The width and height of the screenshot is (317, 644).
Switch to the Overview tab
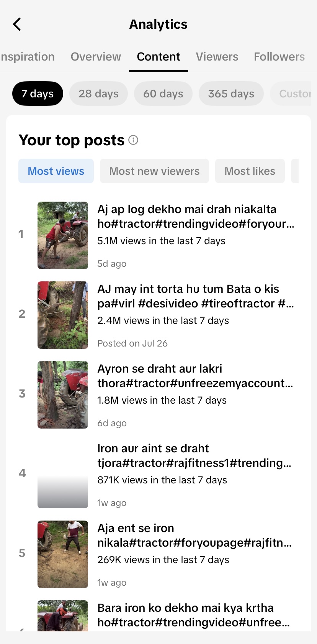point(96,57)
